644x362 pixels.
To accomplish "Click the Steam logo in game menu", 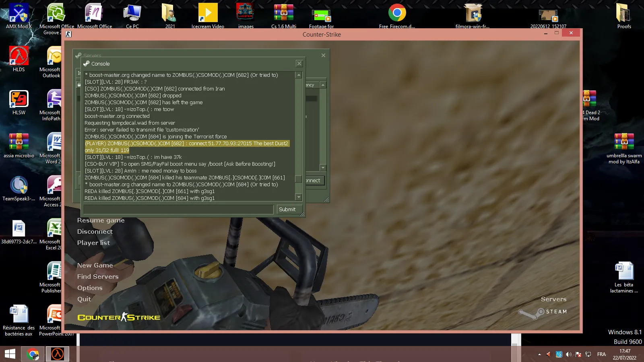I will coord(543,313).
